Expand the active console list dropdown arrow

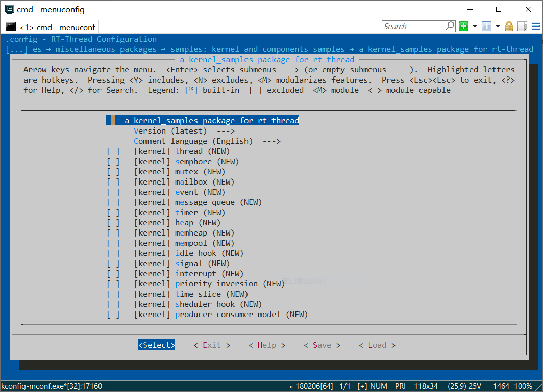[x=498, y=27]
